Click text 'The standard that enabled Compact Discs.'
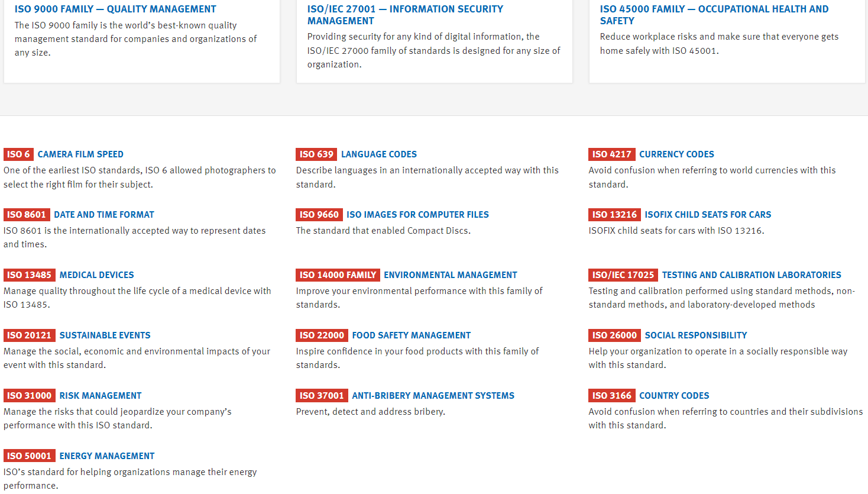 click(x=384, y=231)
